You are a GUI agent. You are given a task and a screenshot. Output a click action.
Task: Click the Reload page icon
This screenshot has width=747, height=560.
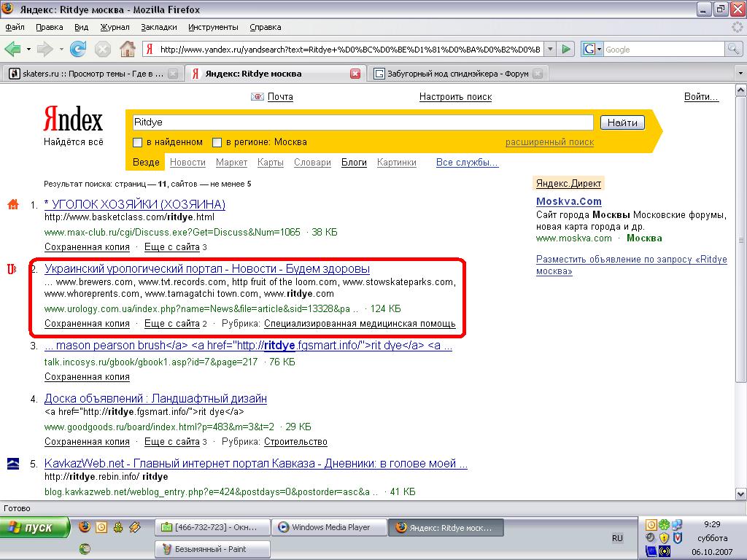[x=78, y=50]
